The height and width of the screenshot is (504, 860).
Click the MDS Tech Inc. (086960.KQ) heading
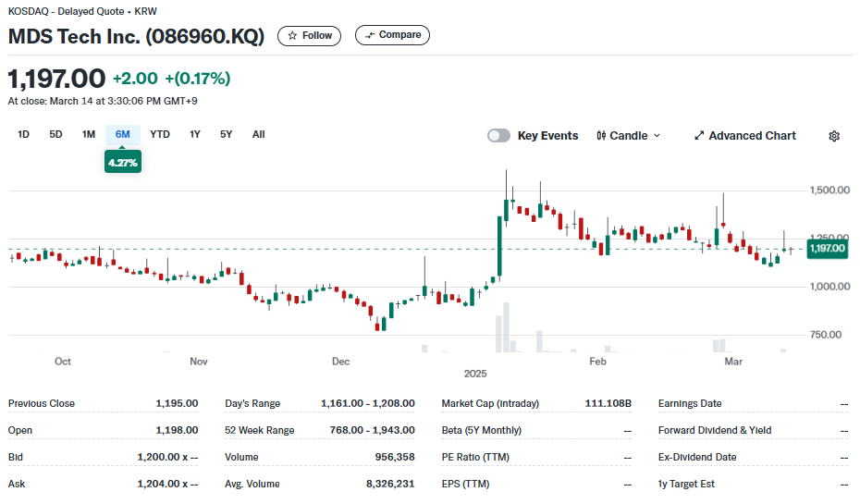[136, 36]
